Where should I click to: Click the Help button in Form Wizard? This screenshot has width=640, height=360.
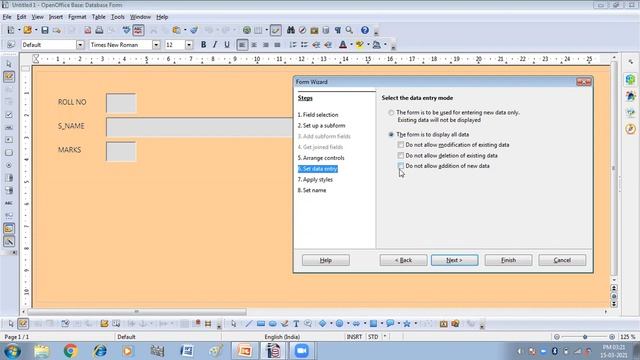326,260
